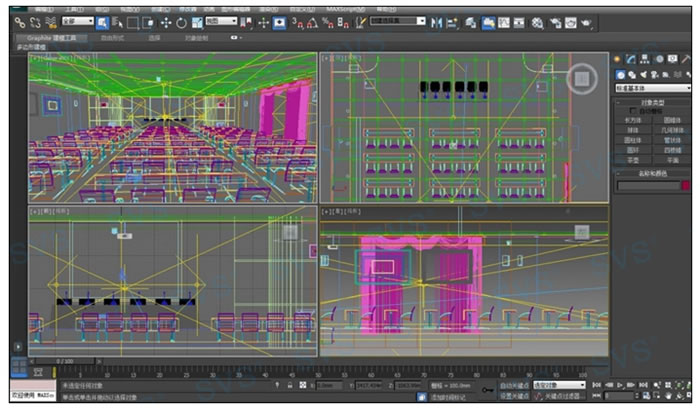Click the Render Setup teapot icon

pos(553,21)
